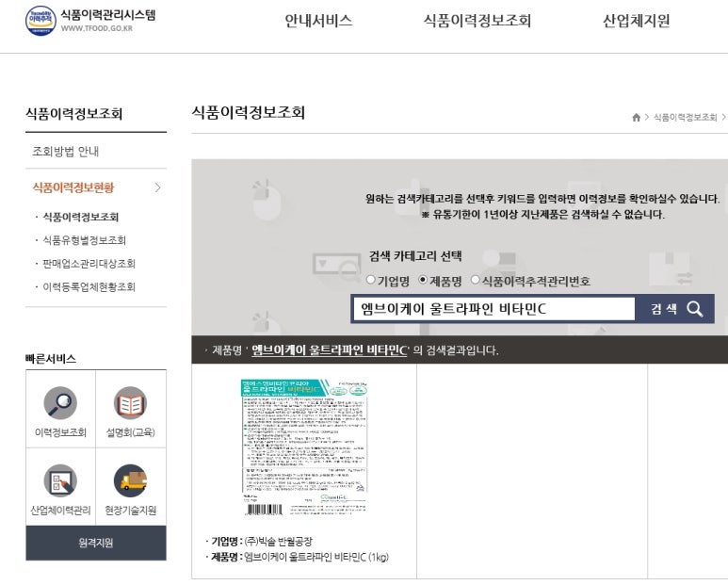Click the 식품이력관리시스템 logo emblem
This screenshot has height=585, width=728.
[40, 21]
